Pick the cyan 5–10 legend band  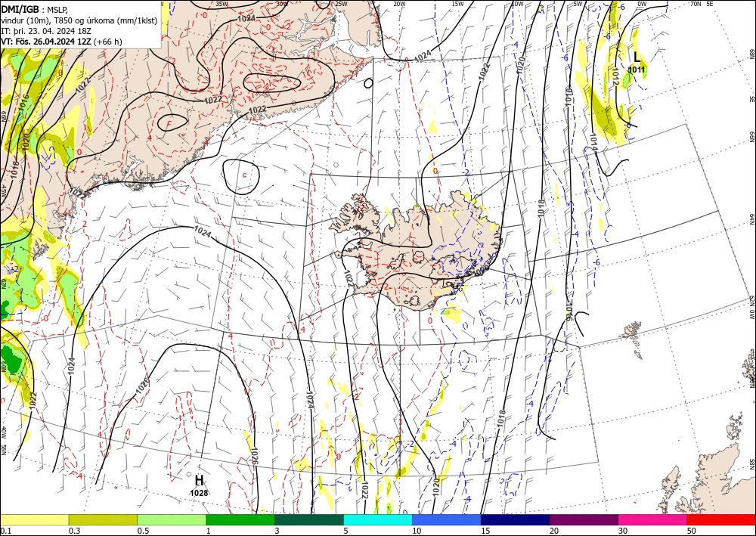378,519
